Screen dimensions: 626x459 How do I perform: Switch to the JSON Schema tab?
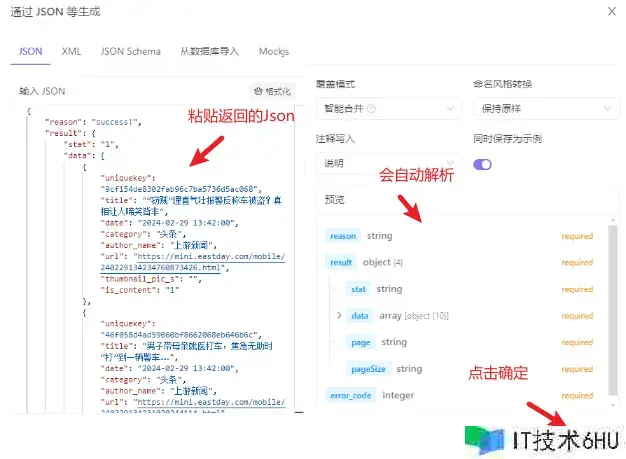[x=129, y=50]
